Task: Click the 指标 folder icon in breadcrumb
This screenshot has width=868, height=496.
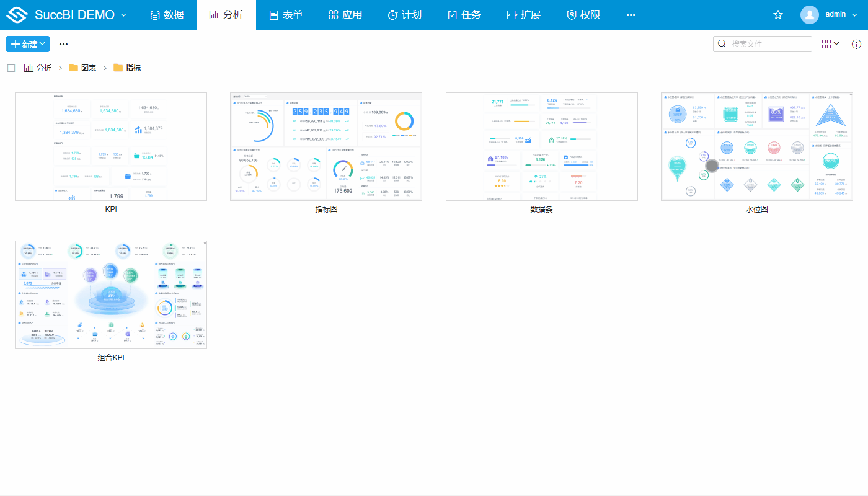Action: coord(118,68)
